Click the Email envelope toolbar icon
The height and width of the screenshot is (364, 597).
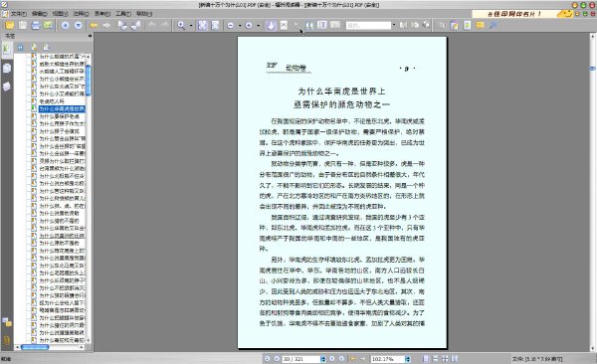49,26
